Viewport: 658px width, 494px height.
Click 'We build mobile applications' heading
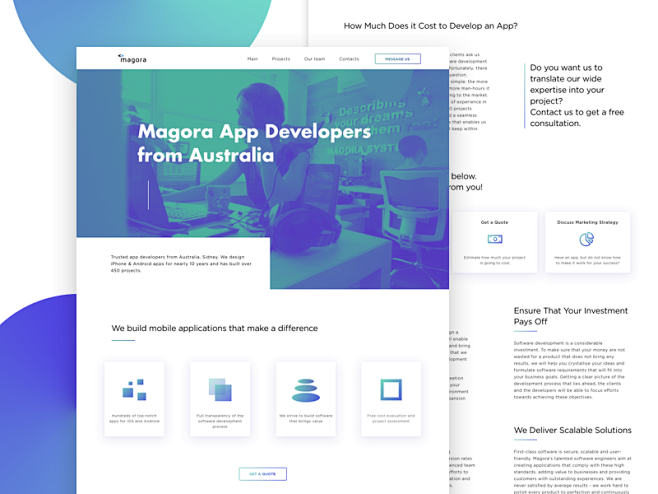[214, 328]
